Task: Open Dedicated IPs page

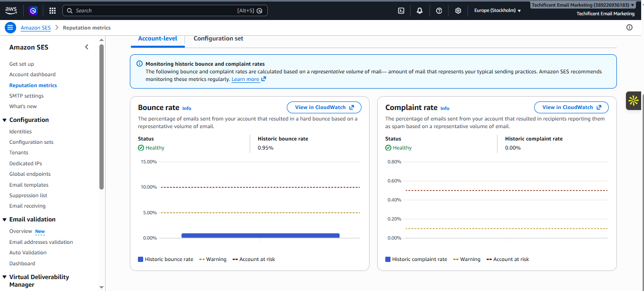Action: pos(26,163)
